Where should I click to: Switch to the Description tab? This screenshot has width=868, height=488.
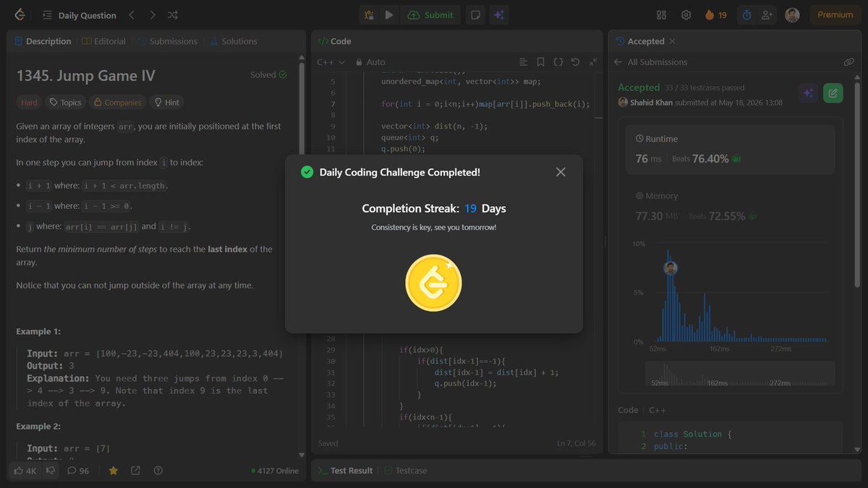43,41
